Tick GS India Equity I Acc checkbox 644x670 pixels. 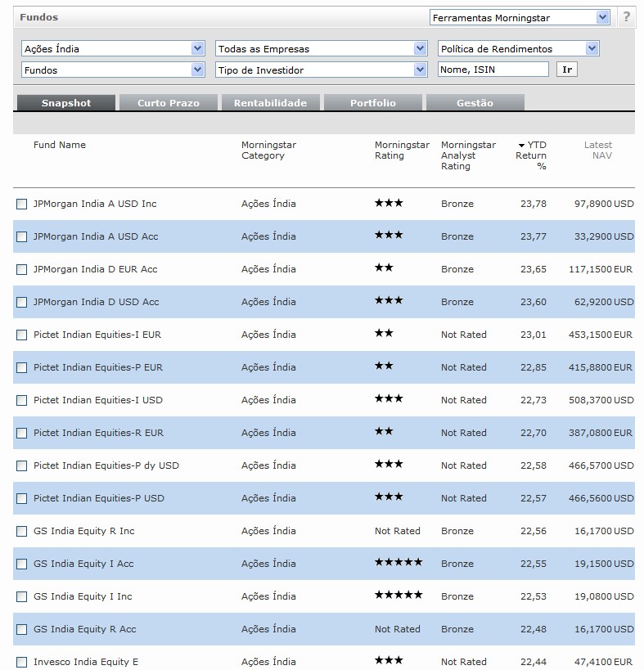coord(21,564)
